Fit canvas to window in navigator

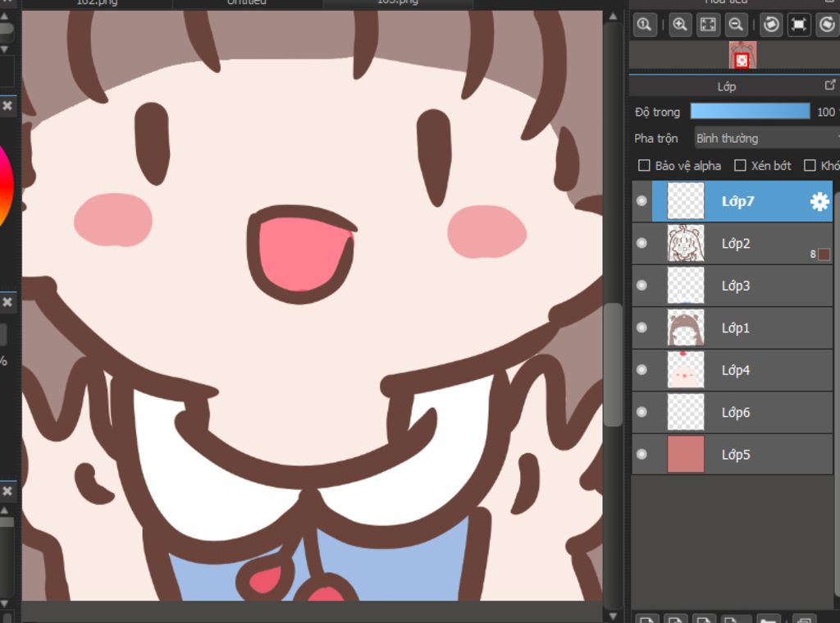pyautogui.click(x=708, y=25)
